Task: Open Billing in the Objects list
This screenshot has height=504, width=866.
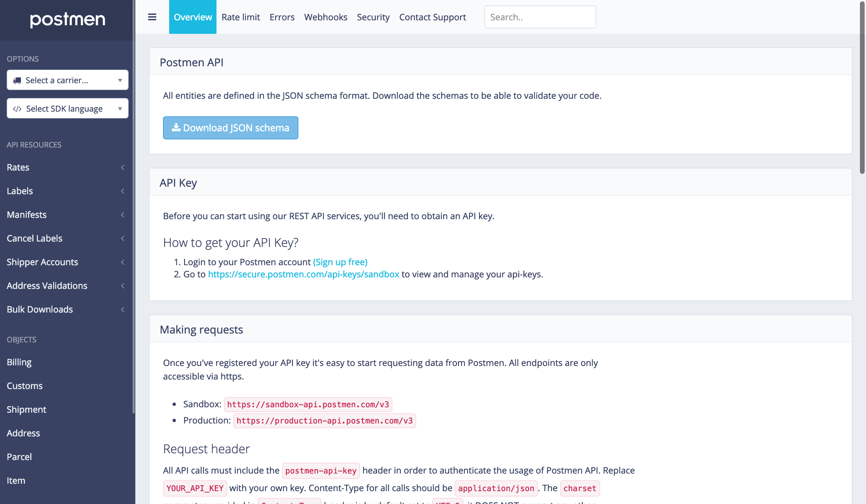Action: 19,362
